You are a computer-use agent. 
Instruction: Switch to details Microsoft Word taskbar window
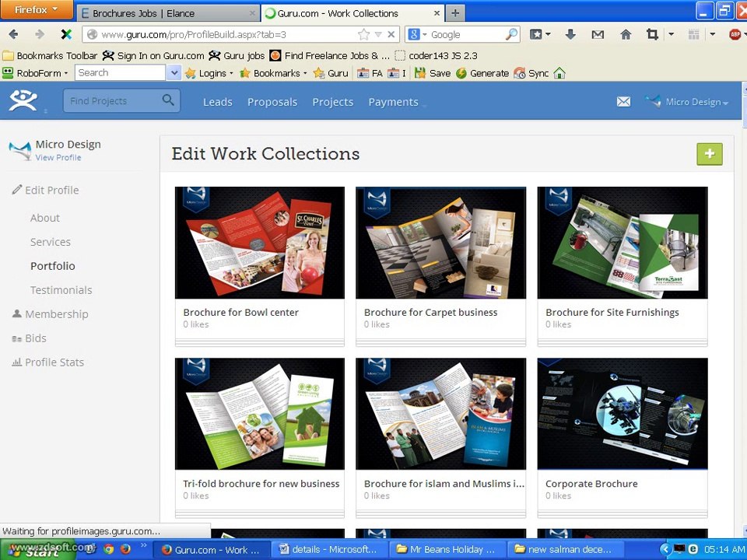[x=330, y=550]
